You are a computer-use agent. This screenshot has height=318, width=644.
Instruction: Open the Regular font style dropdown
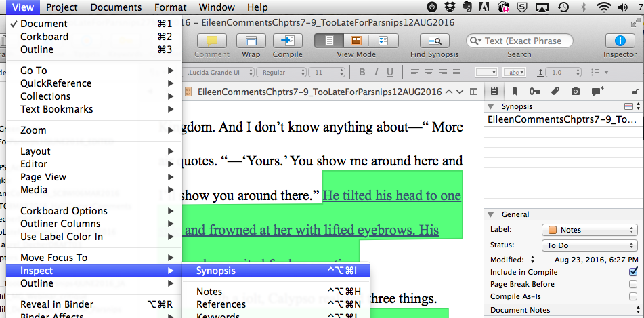pyautogui.click(x=281, y=73)
